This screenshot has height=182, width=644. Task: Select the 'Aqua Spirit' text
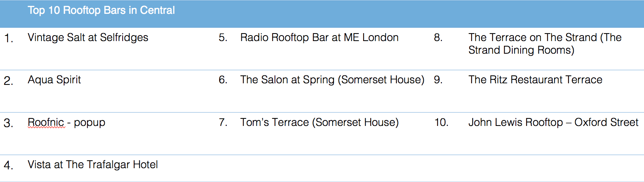54,80
